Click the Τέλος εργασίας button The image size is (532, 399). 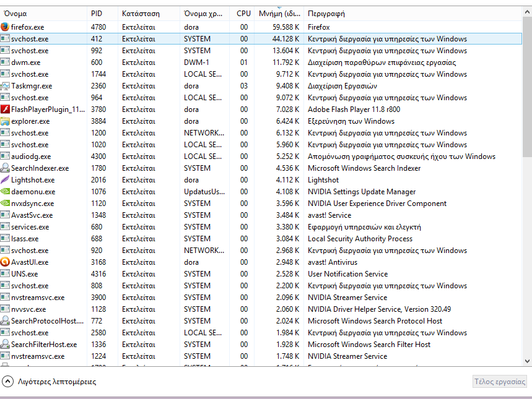pos(499,382)
